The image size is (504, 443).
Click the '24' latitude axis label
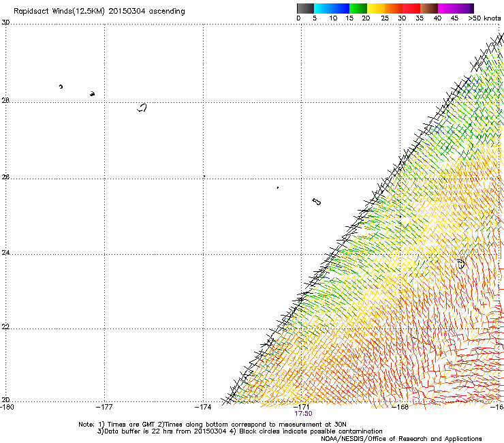click(x=5, y=253)
